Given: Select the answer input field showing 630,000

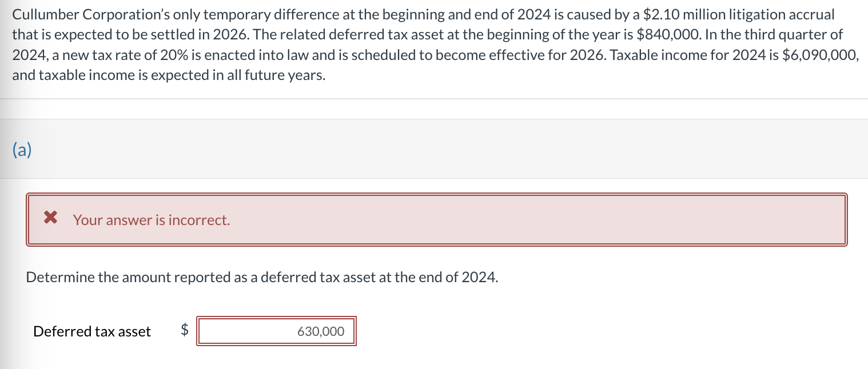Looking at the screenshot, I should coord(276,331).
